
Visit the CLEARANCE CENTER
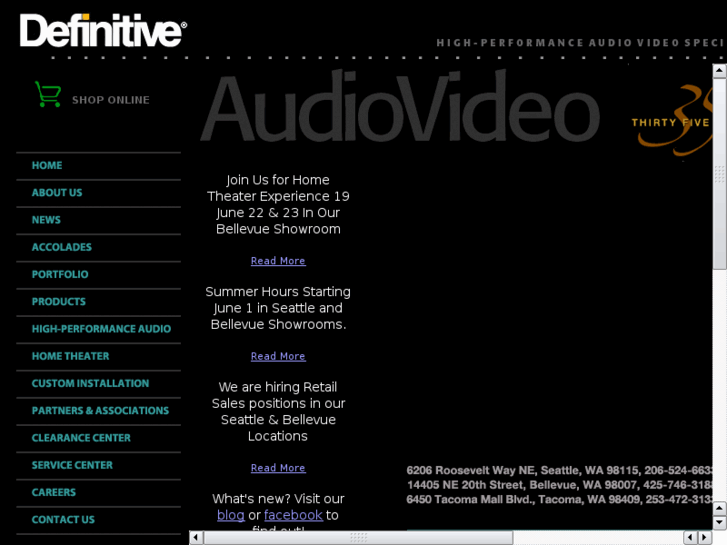pyautogui.click(x=81, y=438)
